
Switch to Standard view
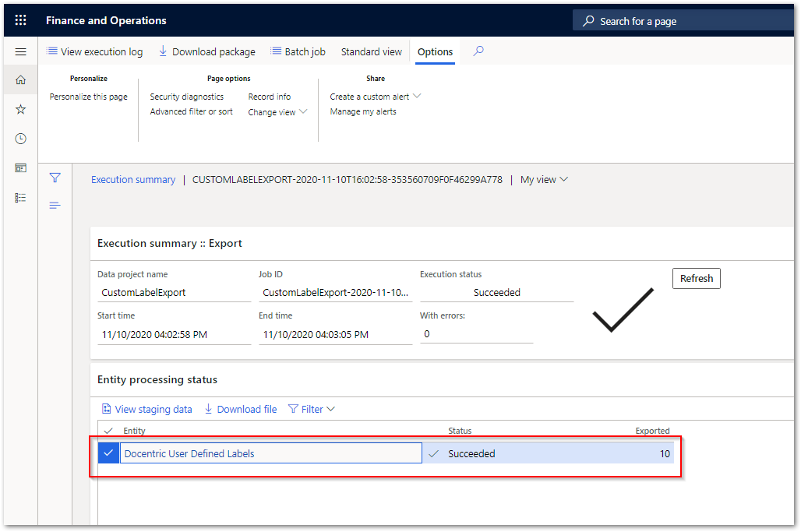[372, 51]
